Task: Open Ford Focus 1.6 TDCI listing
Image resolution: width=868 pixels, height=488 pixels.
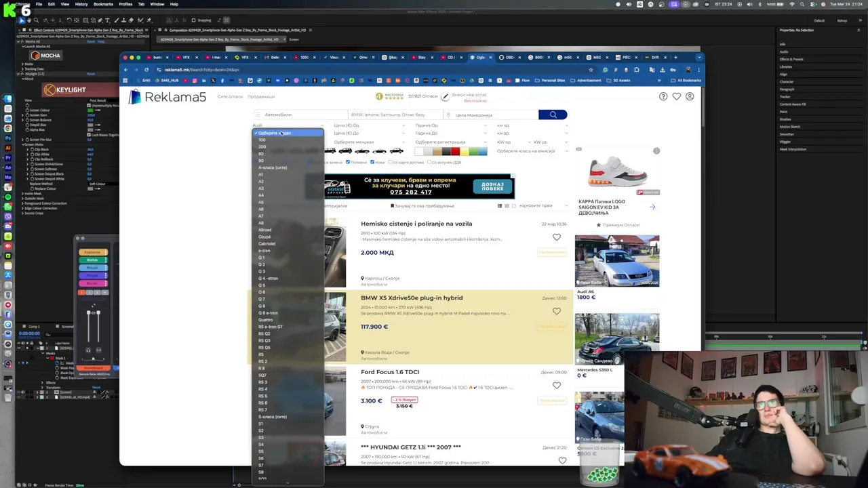Action: (390, 372)
